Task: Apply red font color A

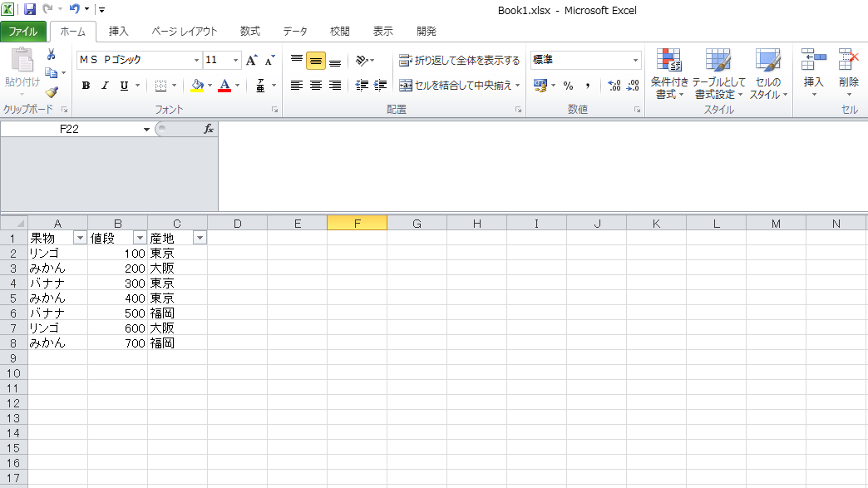Action: click(x=224, y=85)
